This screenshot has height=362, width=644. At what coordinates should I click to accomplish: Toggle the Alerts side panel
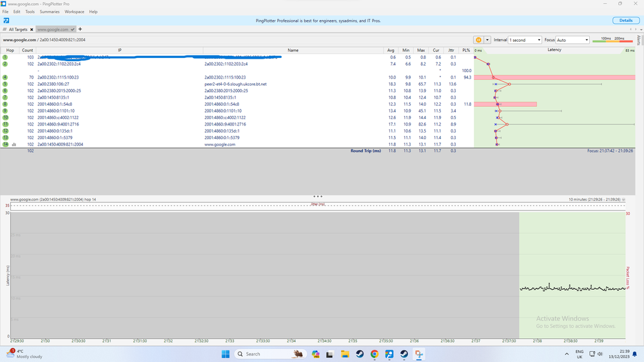[639, 40]
